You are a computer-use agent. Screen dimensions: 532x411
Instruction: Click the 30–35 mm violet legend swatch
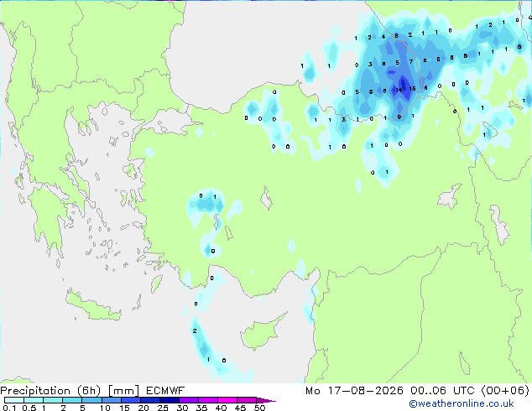pyautogui.click(x=189, y=400)
